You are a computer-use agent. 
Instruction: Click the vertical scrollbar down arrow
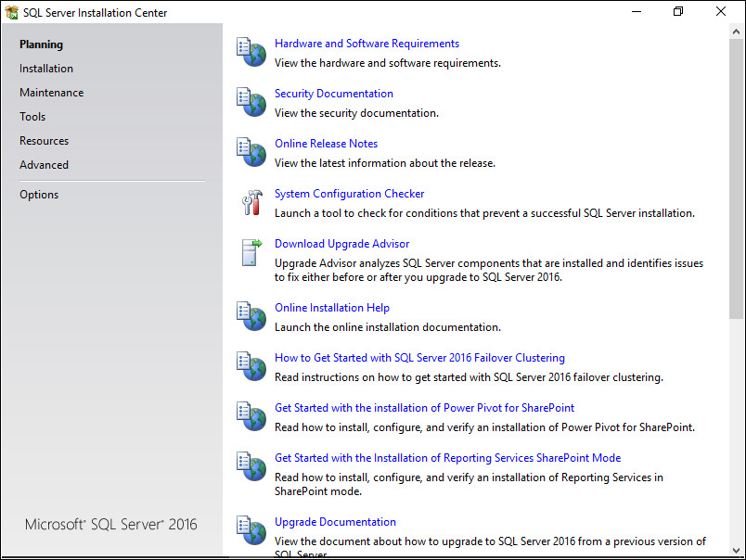(x=737, y=551)
